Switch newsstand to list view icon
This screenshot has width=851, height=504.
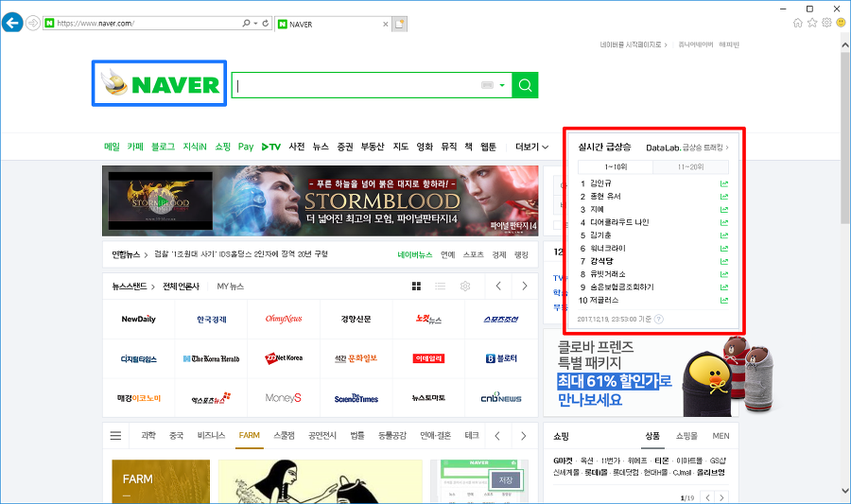coord(440,286)
